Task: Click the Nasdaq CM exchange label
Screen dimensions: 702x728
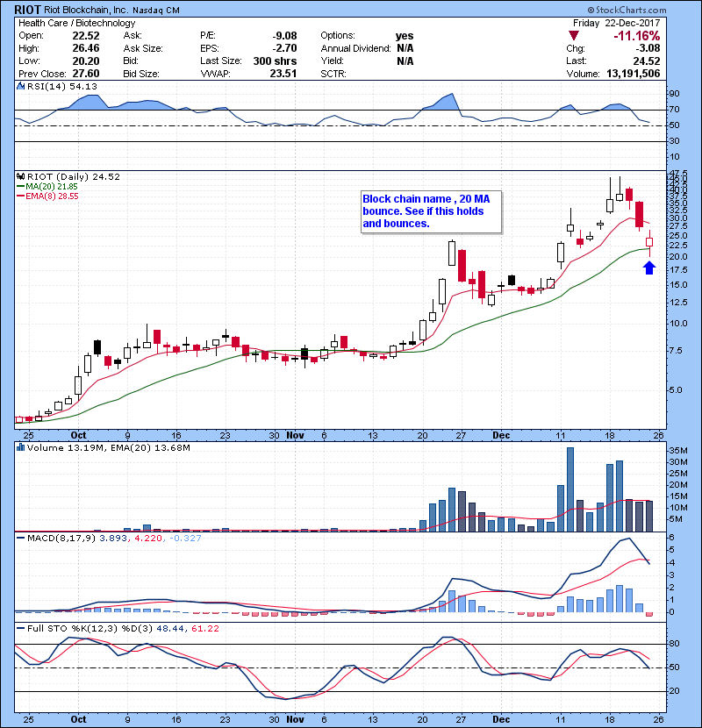Action: [156, 11]
